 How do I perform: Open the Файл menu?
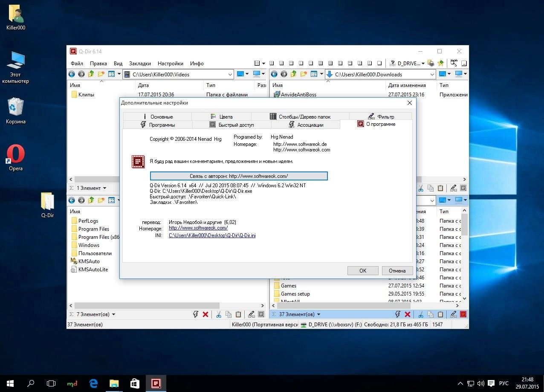pyautogui.click(x=77, y=64)
